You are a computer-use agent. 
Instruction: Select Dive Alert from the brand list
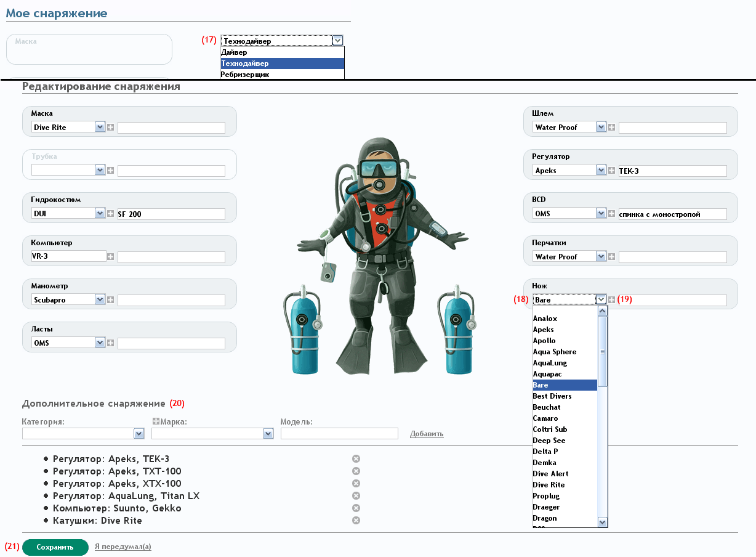pos(565,474)
